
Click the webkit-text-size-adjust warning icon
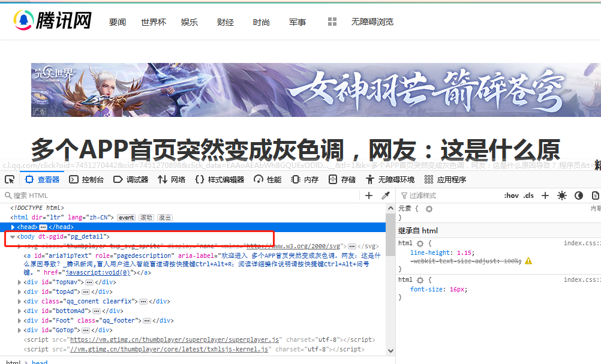(x=528, y=261)
